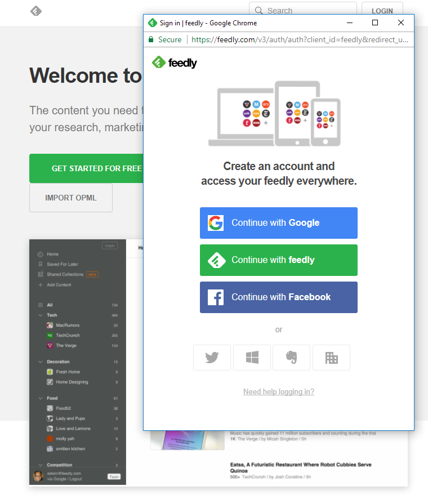Image resolution: width=428 pixels, height=504 pixels.
Task: Continue with Google
Action: pos(278,223)
